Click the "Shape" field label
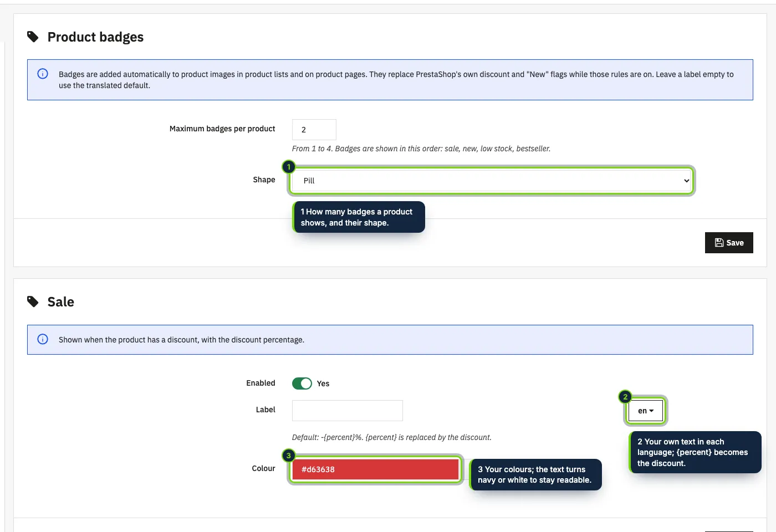The width and height of the screenshot is (776, 532). 264,180
